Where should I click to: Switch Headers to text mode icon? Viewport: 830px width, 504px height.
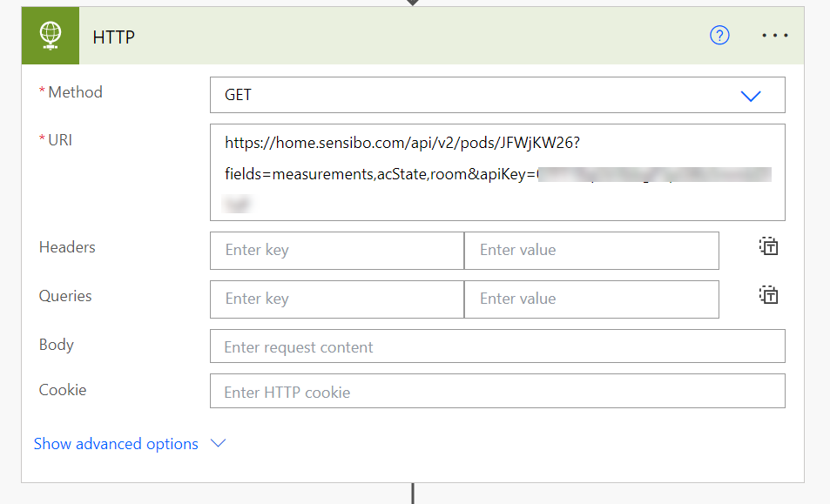(768, 247)
